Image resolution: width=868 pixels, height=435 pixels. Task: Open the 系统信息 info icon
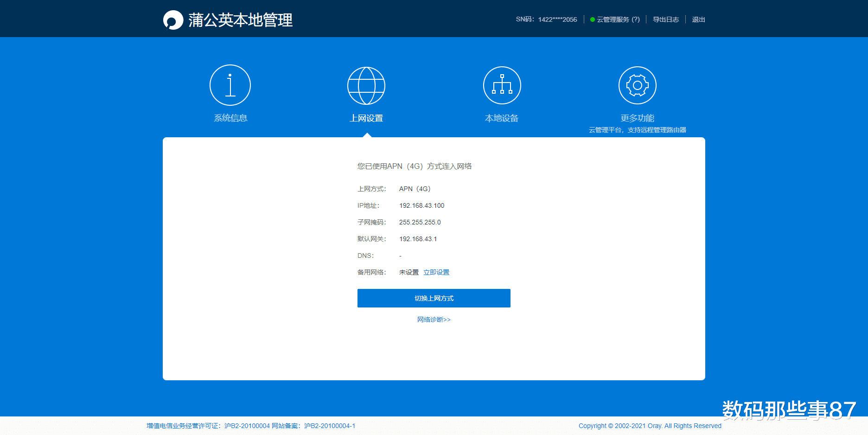click(x=230, y=85)
